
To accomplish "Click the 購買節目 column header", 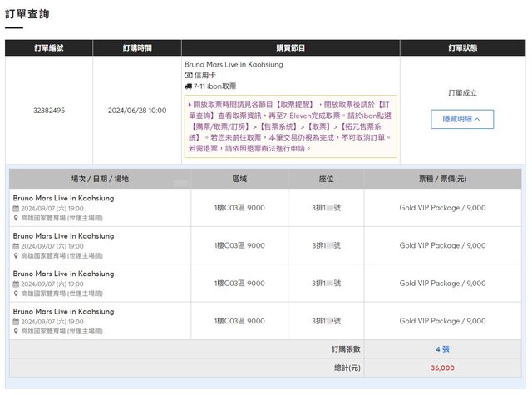I will (291, 47).
